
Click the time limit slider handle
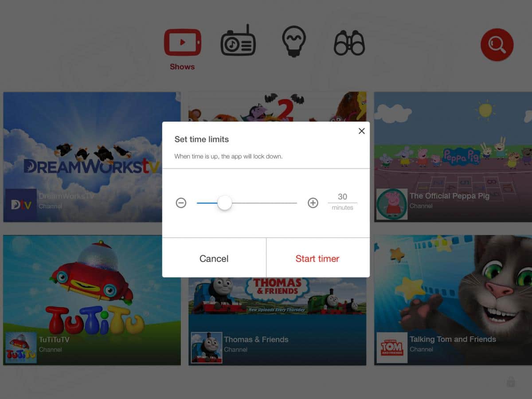click(x=225, y=203)
